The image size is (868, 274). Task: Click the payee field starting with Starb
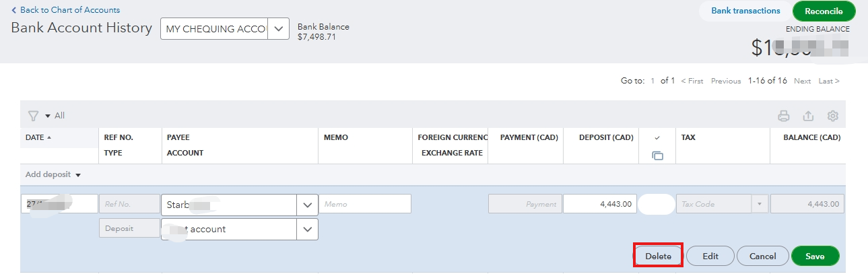[x=229, y=204]
